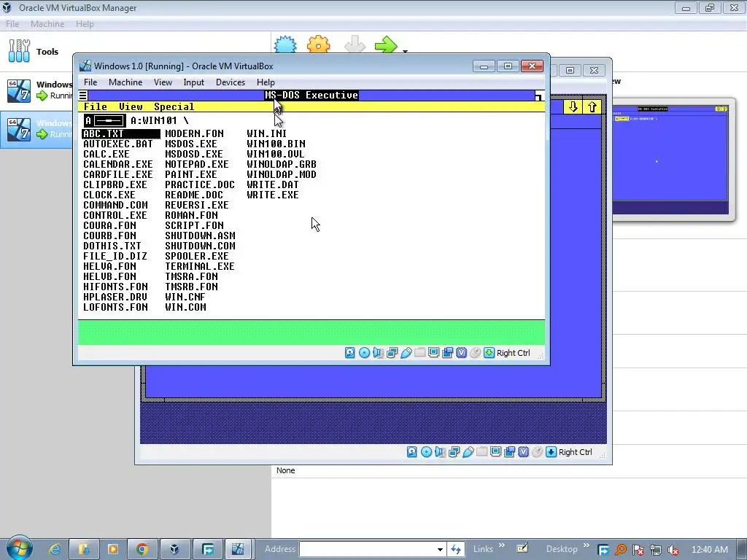Open dropdown arrow next to Manager Show button

405,50
